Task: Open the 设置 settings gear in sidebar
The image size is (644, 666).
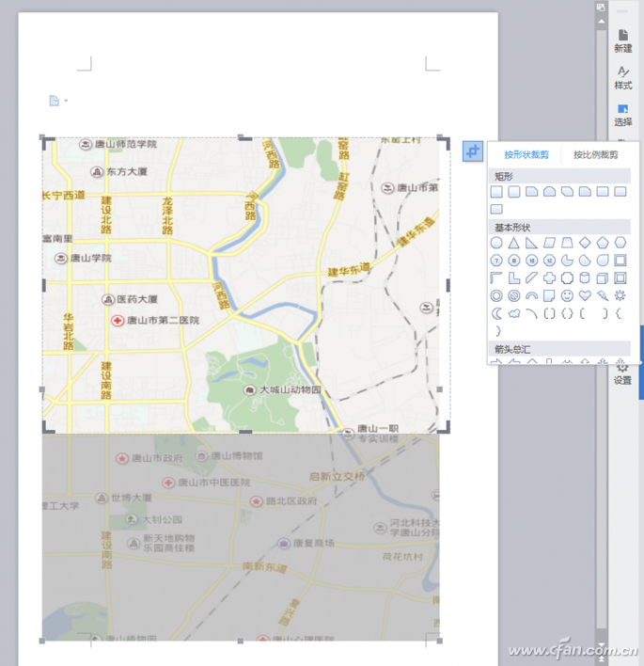Action: (x=622, y=373)
